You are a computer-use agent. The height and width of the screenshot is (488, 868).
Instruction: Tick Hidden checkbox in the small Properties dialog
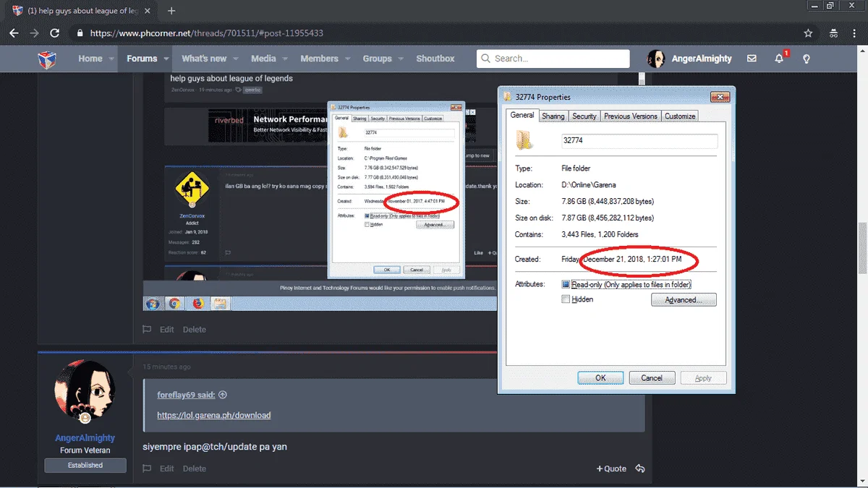tap(368, 224)
